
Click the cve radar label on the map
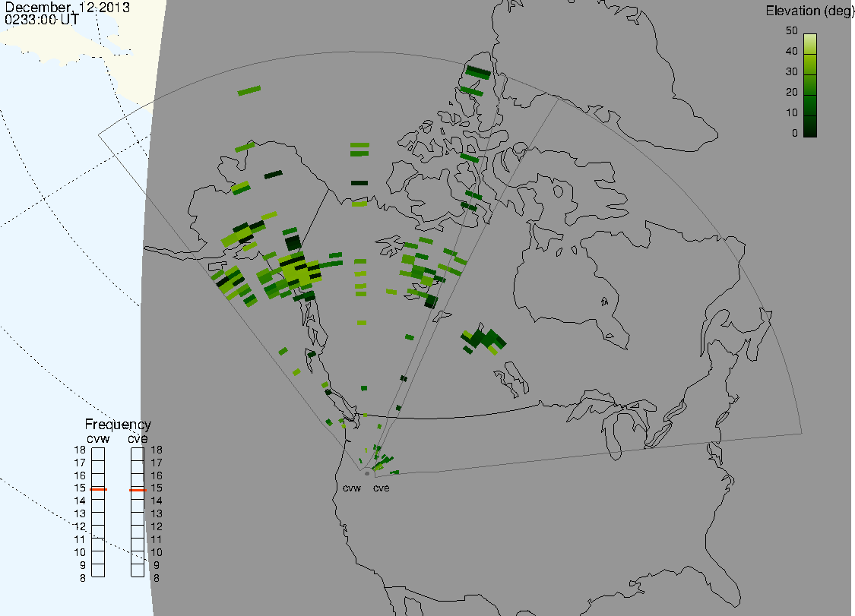(382, 488)
